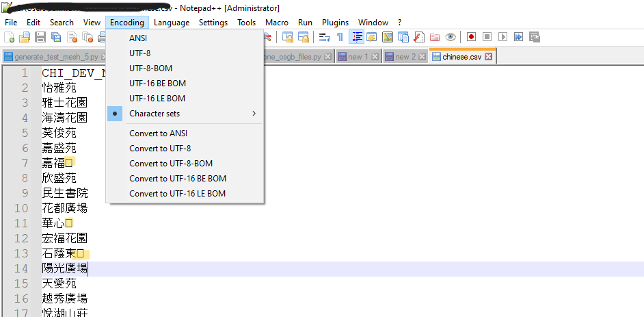This screenshot has height=317, width=644.
Task: Click line 14 text 陽光廣場
Action: (64, 268)
